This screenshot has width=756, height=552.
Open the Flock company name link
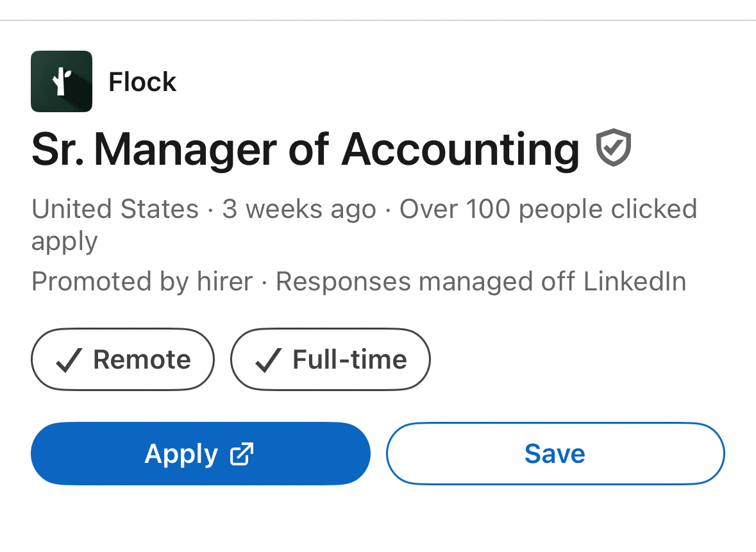click(x=142, y=82)
